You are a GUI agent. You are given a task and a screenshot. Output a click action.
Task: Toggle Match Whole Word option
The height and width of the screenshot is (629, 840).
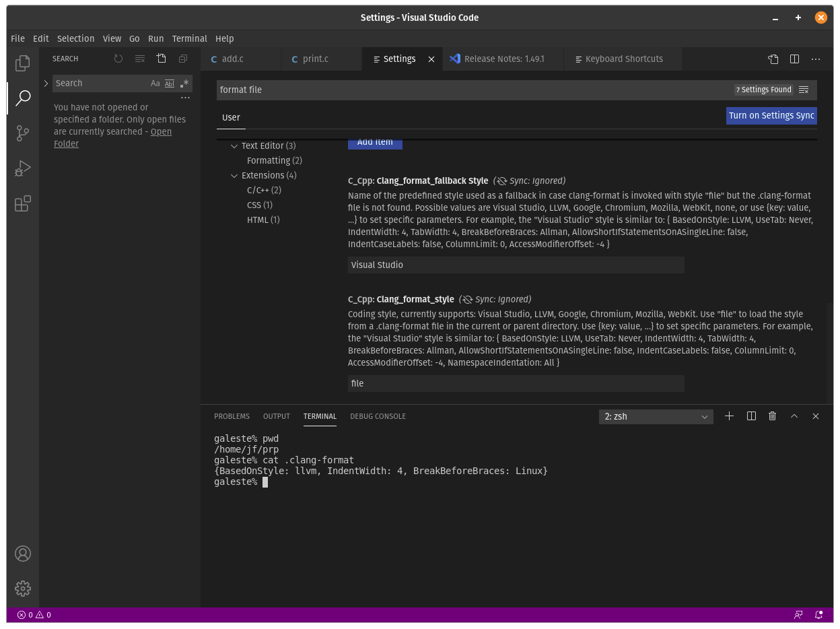click(170, 84)
